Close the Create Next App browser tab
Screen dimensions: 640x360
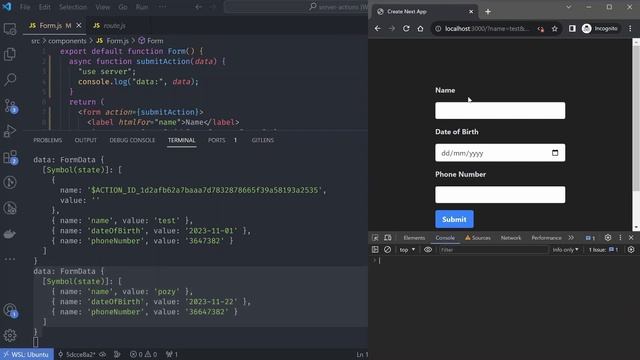471,12
